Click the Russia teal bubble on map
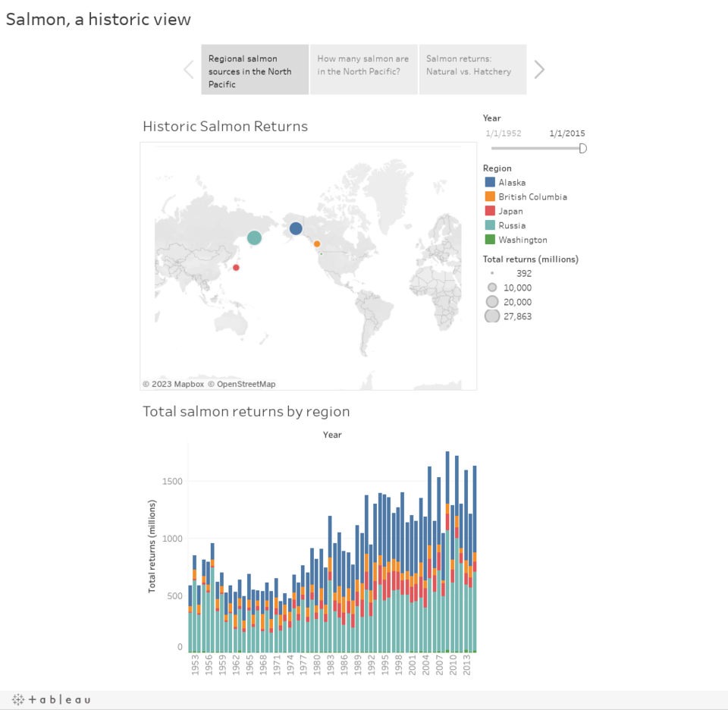Image resolution: width=728 pixels, height=710 pixels. point(254,237)
